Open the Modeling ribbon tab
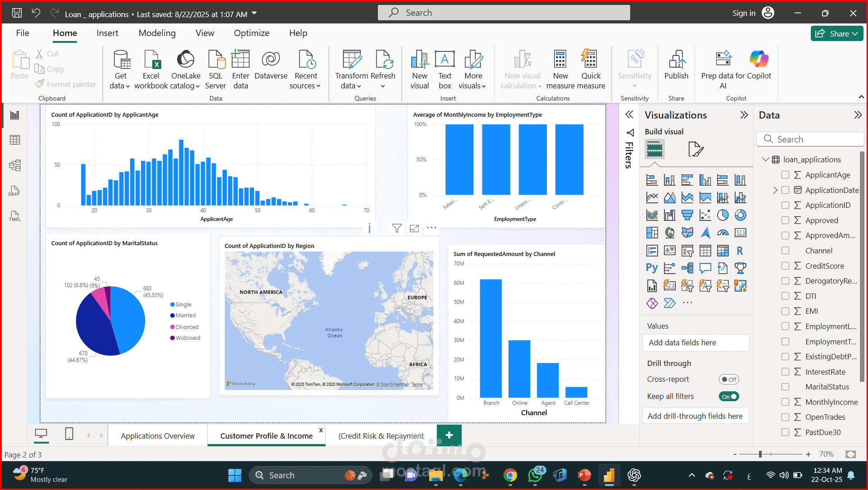This screenshot has width=868, height=490. 157,33
